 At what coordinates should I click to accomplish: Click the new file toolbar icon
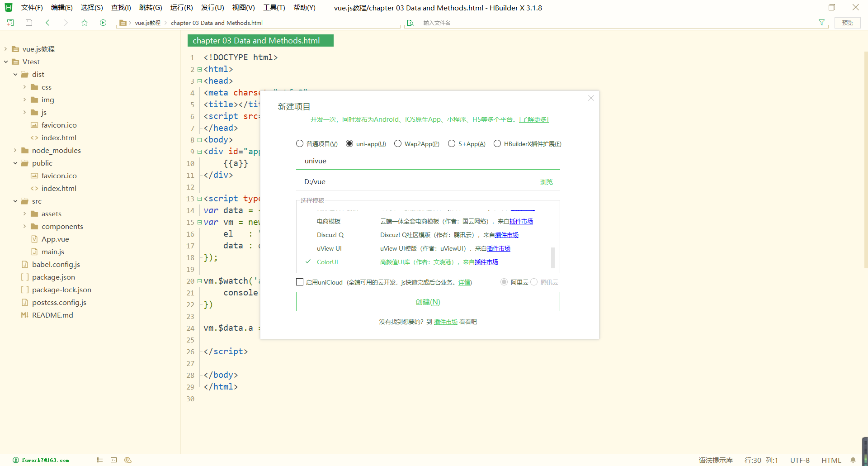[10, 23]
